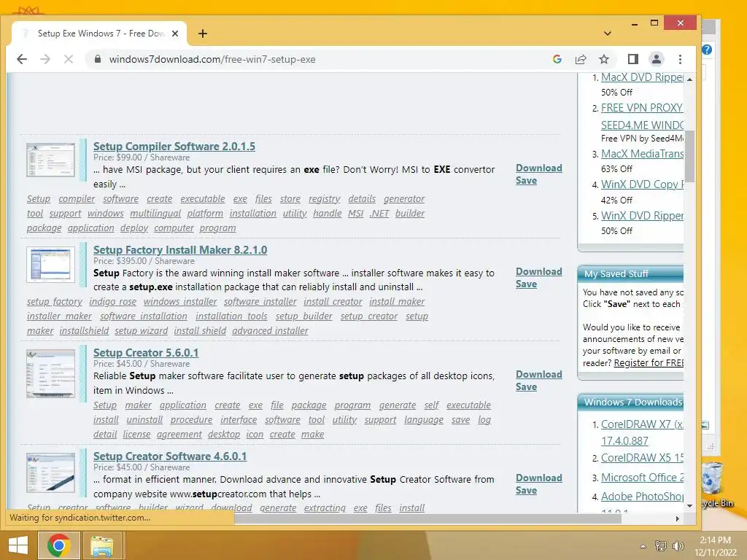Toggle Chrome side panel
The image size is (747, 560).
pyautogui.click(x=632, y=59)
